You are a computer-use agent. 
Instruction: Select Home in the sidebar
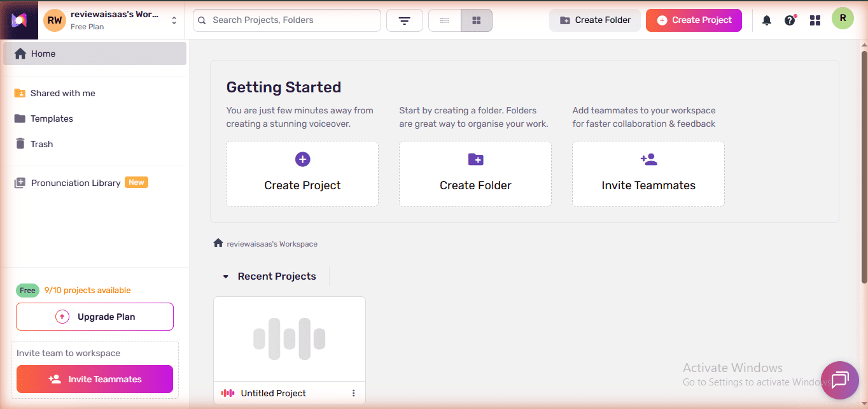pos(95,54)
